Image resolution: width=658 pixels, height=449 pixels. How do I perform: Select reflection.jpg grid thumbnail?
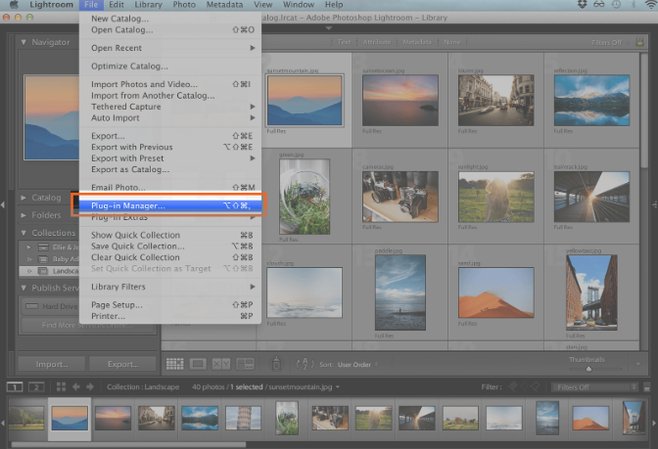pyautogui.click(x=591, y=100)
